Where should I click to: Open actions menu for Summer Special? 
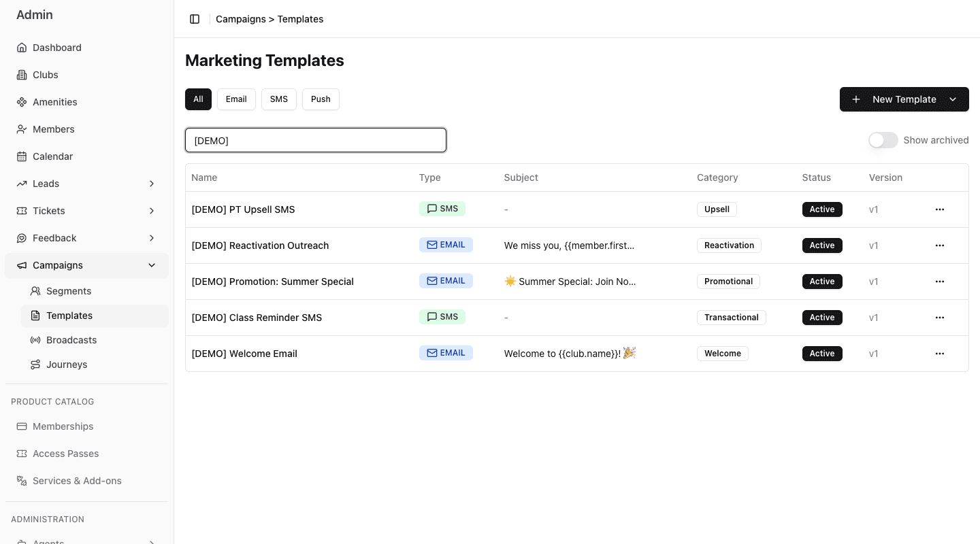click(940, 282)
